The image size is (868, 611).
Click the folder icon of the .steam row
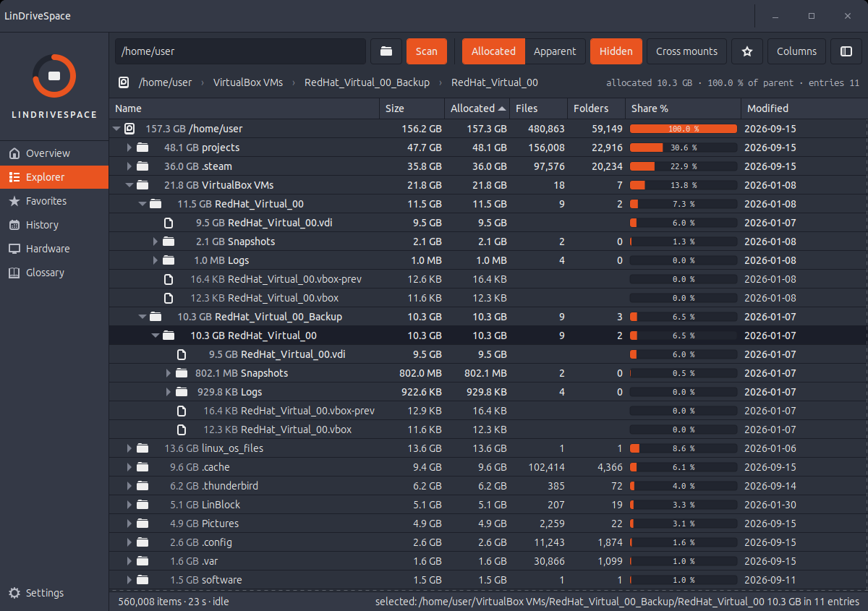[142, 166]
